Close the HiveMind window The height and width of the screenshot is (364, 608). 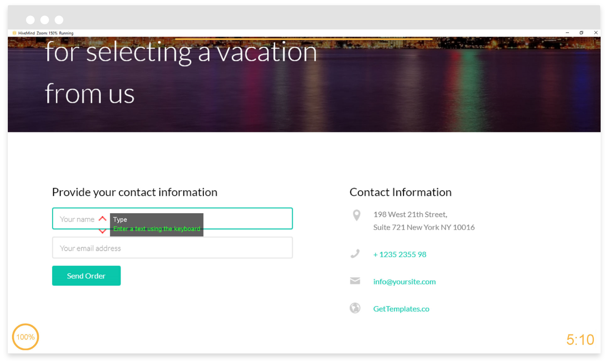[x=596, y=33]
